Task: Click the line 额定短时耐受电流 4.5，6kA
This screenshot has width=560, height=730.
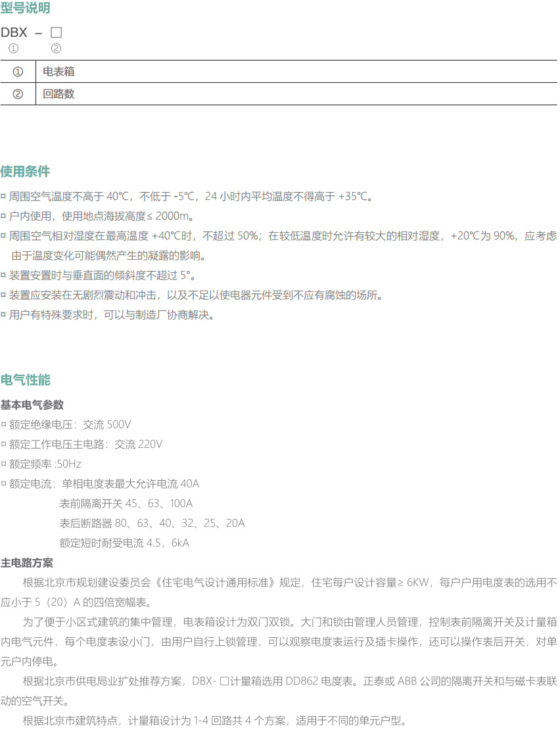Action: pyautogui.click(x=124, y=543)
